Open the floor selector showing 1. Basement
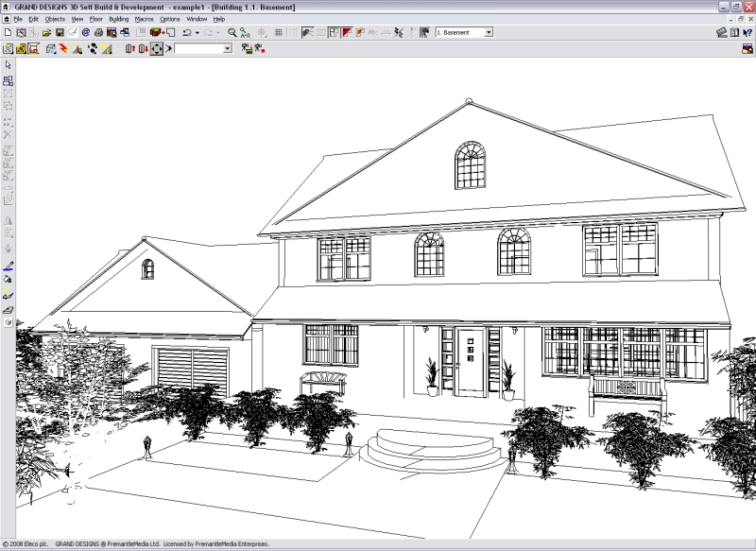The image size is (756, 551). (463, 32)
